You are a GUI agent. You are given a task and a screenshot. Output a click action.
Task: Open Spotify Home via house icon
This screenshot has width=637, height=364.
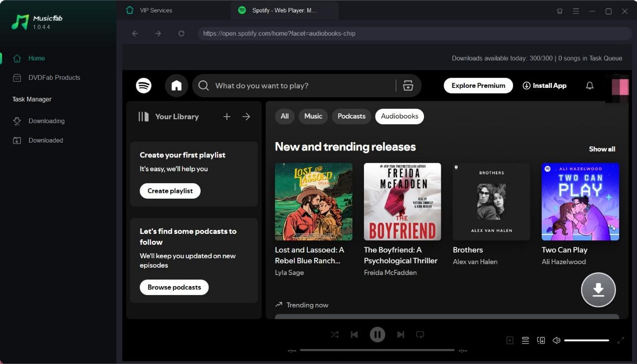point(176,85)
